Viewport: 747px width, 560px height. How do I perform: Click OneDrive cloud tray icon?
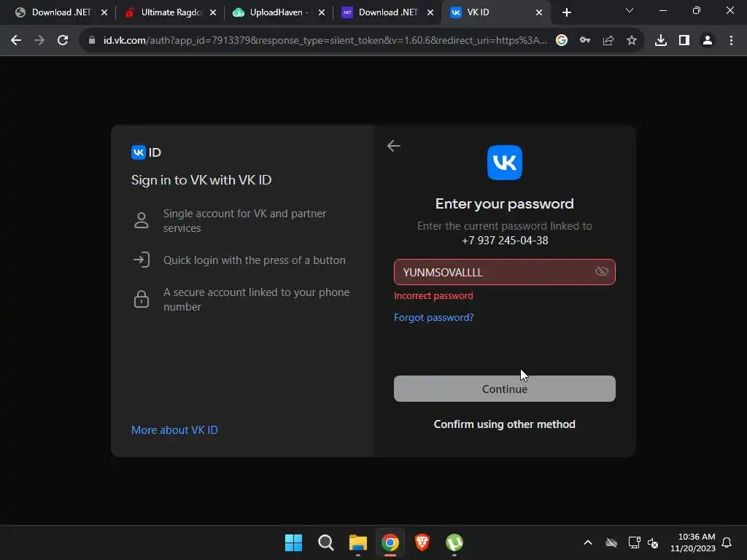coord(611,542)
